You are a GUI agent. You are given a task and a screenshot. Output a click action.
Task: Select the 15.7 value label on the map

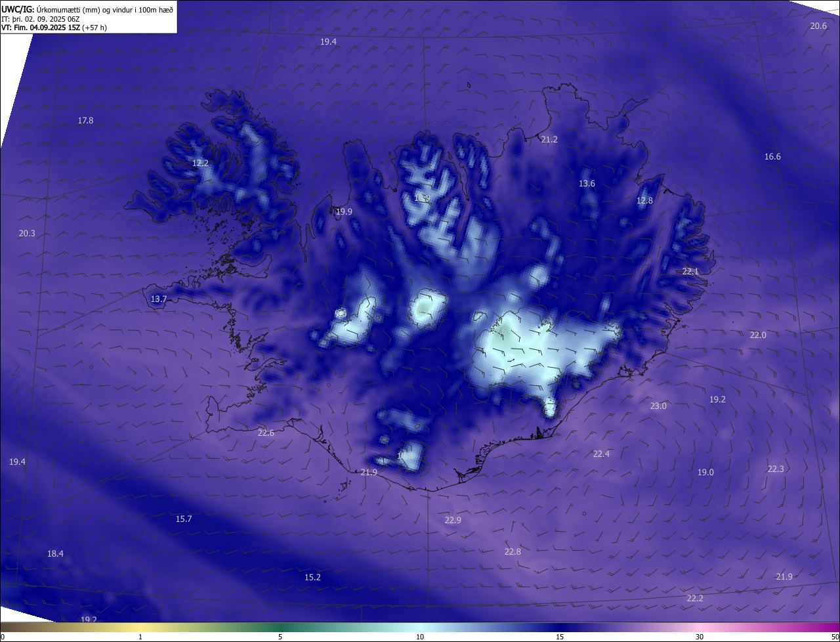click(x=184, y=519)
